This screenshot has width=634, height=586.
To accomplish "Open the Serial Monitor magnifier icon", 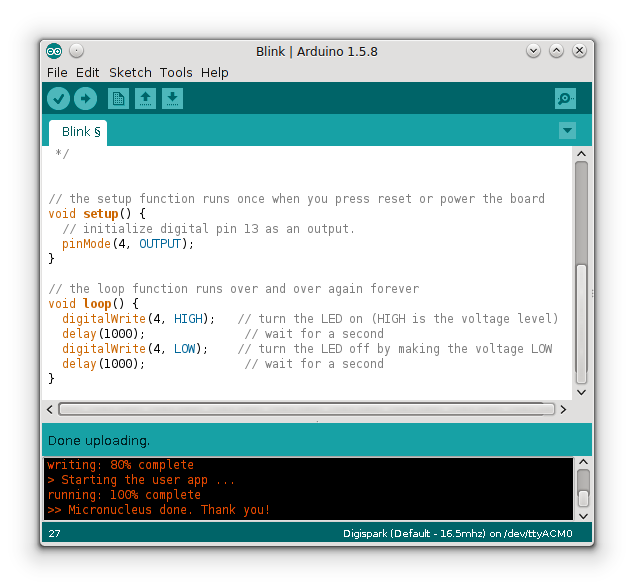I will (565, 99).
